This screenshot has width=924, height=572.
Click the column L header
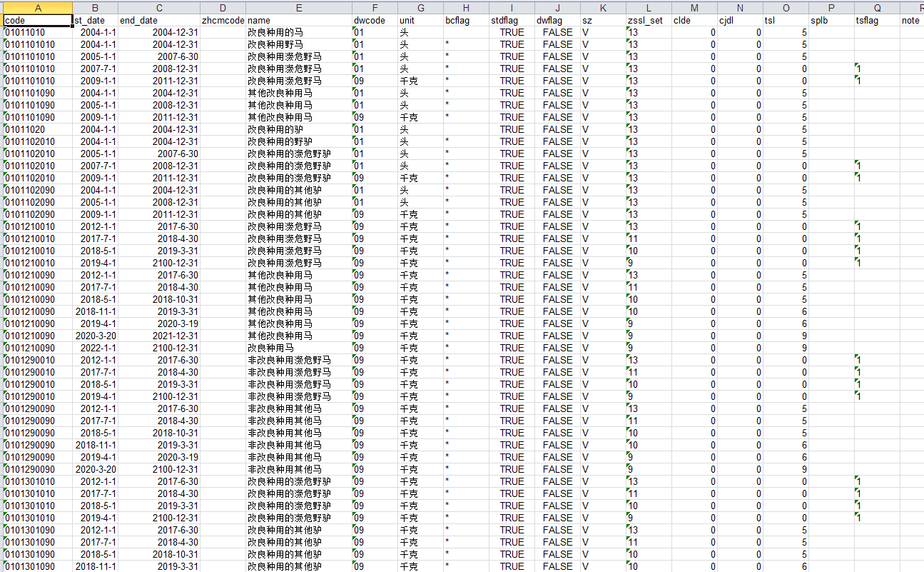(648, 7)
